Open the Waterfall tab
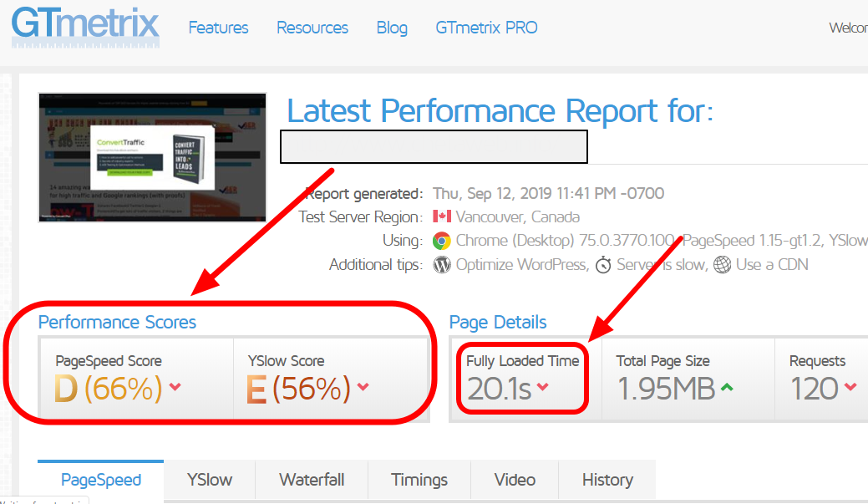 [312, 480]
